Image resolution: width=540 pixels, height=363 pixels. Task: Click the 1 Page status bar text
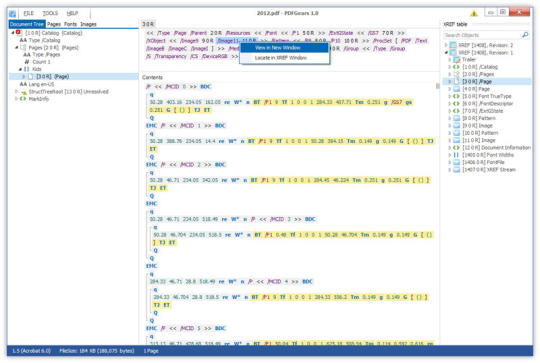pos(151,351)
